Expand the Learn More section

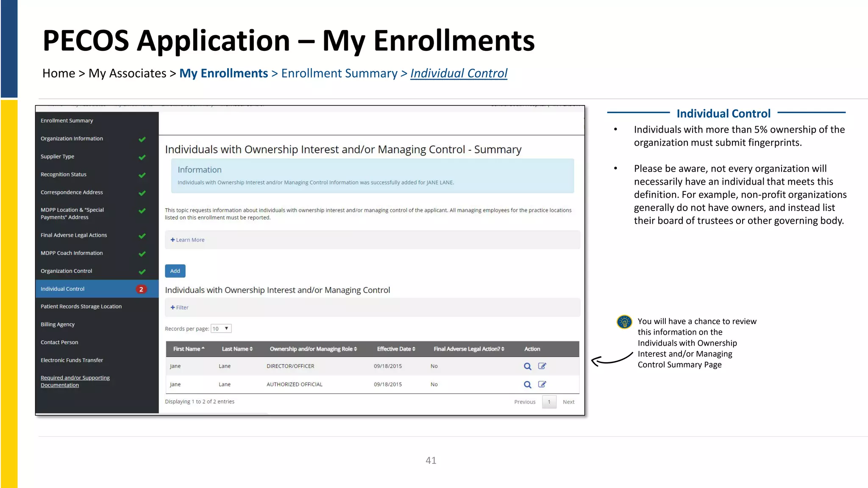point(187,240)
